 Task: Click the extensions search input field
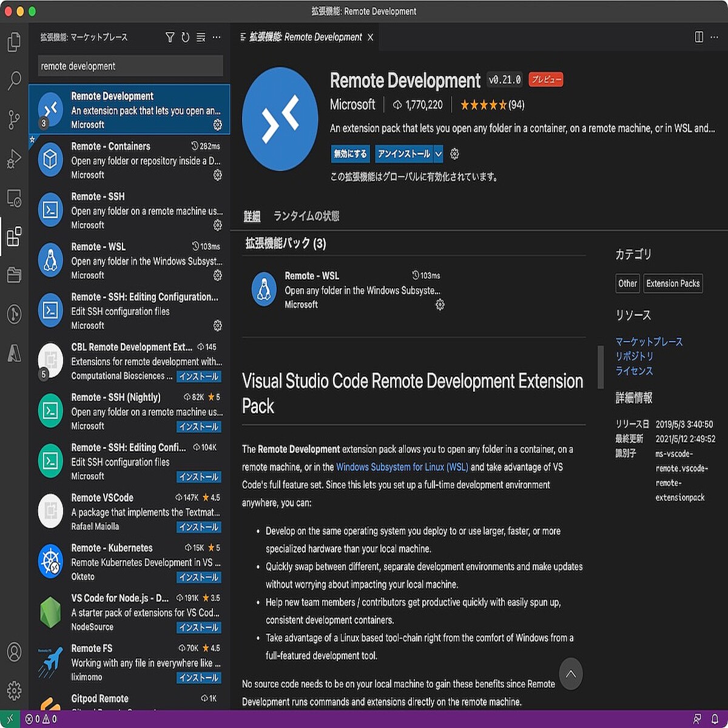tap(129, 66)
